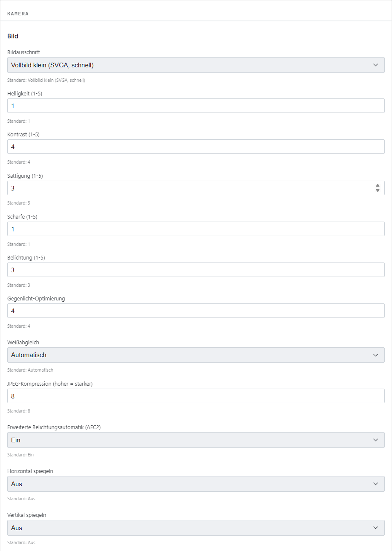The width and height of the screenshot is (392, 551).
Task: Click the chevron arrow of the Bildausschnitt select
Action: coord(375,65)
